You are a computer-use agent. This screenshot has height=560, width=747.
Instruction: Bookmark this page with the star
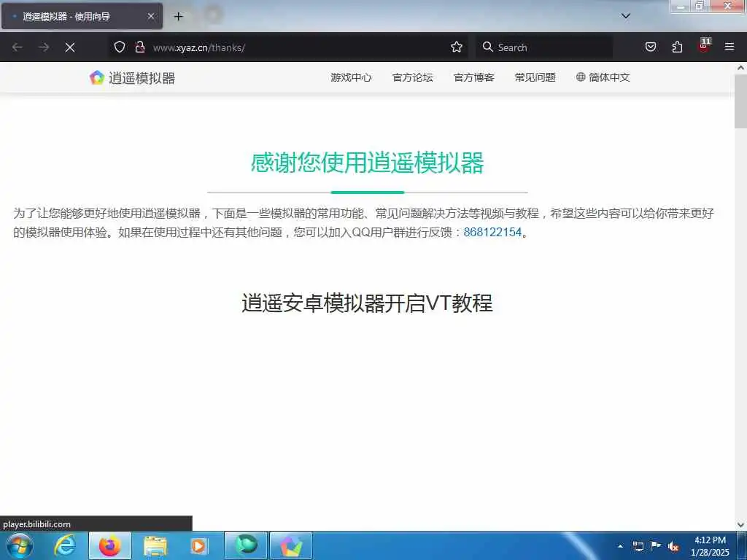(x=457, y=47)
